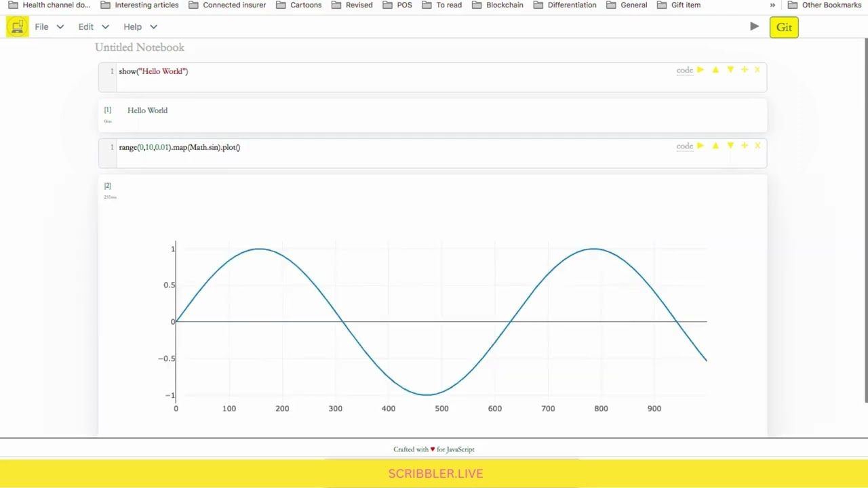
Task: Click the y-axis label −0.5 on plot
Action: (167, 359)
